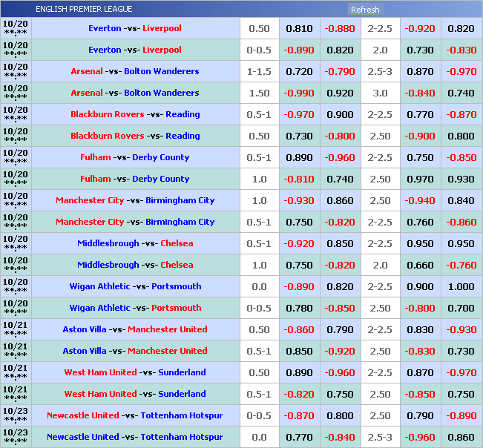Select the 0.660 odds for Middlesbrough vs Chelsea
Image resolution: width=483 pixels, height=448 pixels.
pos(420,266)
